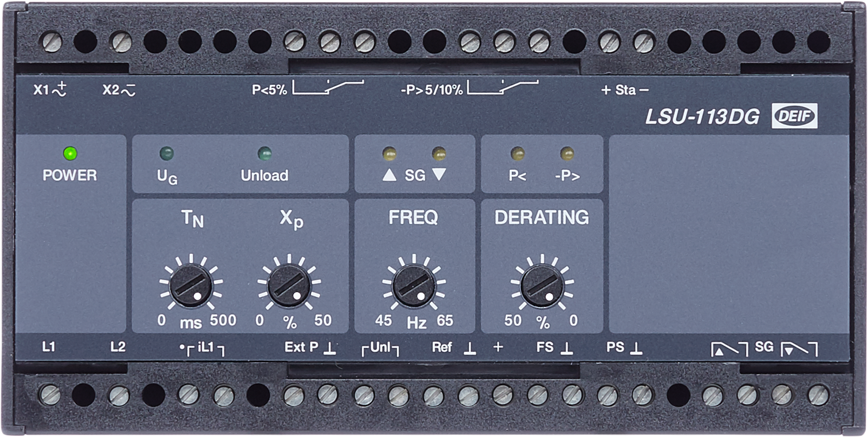Click the SG label in bottom terminal row
The height and width of the screenshot is (437, 868).
pos(764,347)
